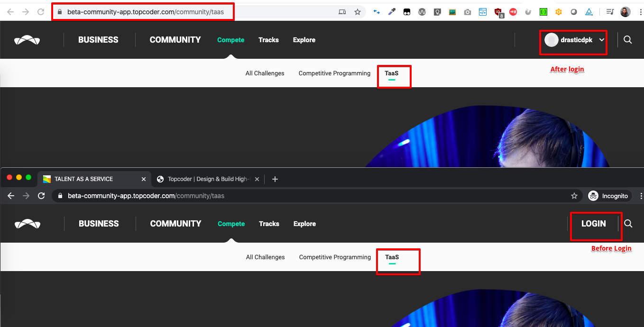Click the search magnifier in the incognito Topcoder header

coord(628,224)
